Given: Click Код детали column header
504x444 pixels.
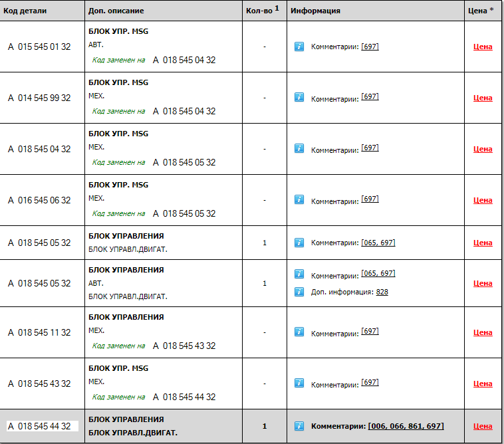Looking at the screenshot, I should (x=25, y=11).
